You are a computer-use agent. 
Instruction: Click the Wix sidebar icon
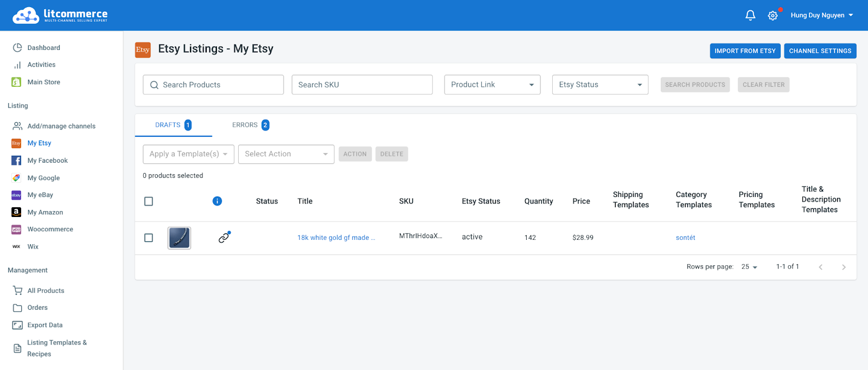pos(16,247)
